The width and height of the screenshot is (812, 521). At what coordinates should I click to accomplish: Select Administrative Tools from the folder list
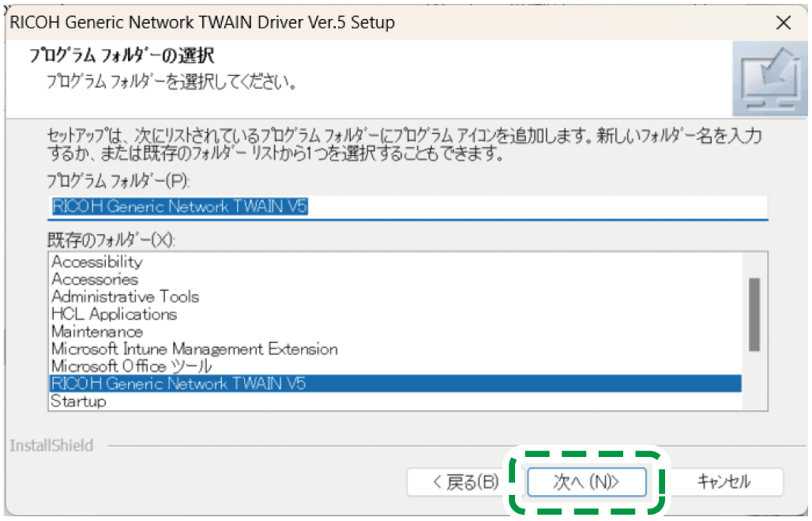[125, 296]
